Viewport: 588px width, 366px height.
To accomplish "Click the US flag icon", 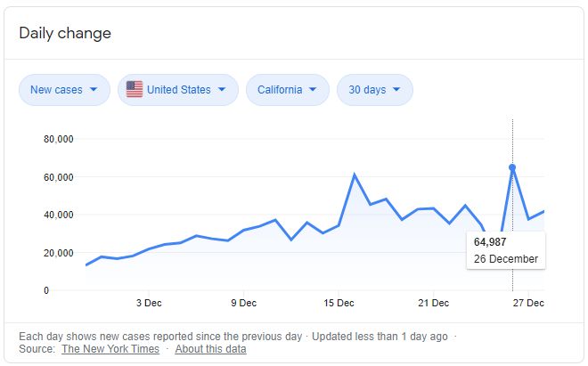I will pyautogui.click(x=135, y=90).
